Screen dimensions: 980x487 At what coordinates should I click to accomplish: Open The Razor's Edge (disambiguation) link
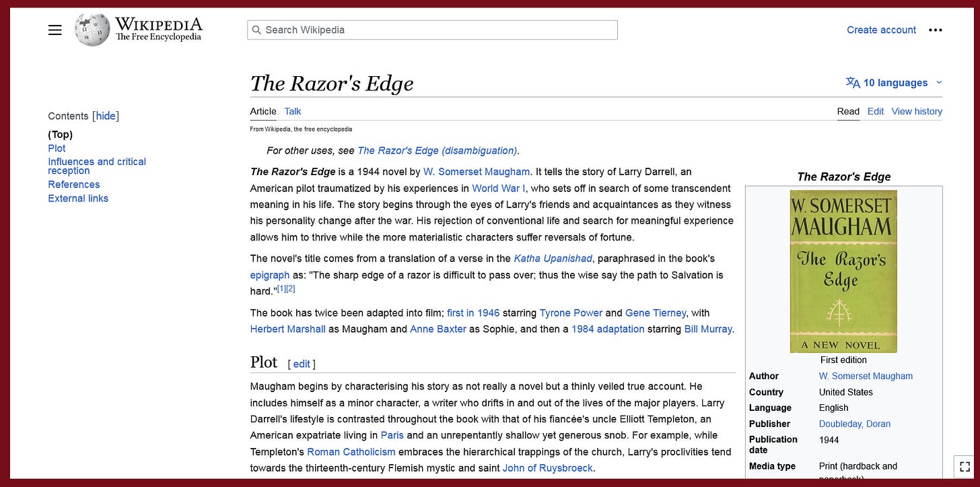click(438, 150)
